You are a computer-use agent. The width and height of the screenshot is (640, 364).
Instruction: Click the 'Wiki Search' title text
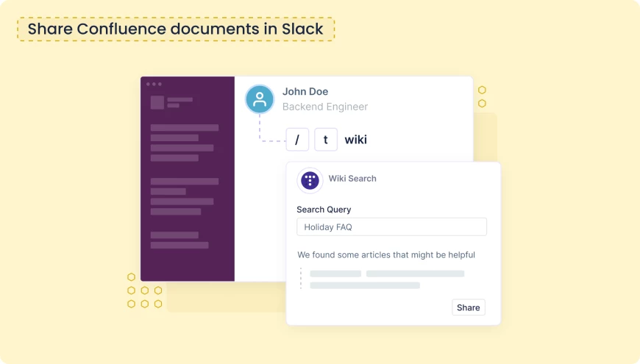tap(352, 179)
